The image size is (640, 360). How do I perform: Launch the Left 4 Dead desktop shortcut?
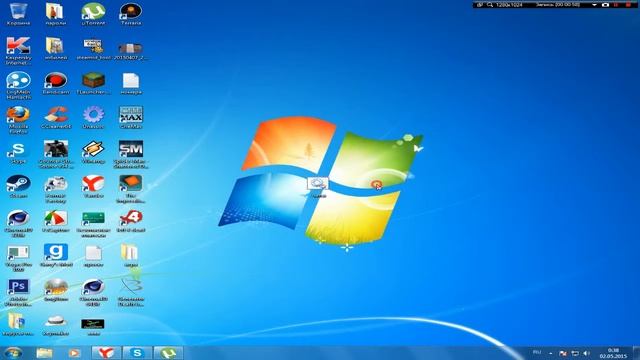point(131,221)
